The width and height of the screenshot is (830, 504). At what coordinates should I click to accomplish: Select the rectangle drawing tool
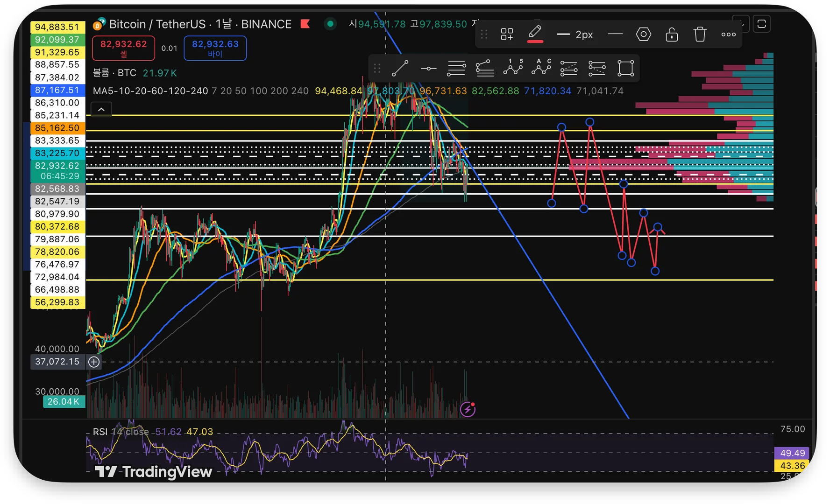(625, 69)
